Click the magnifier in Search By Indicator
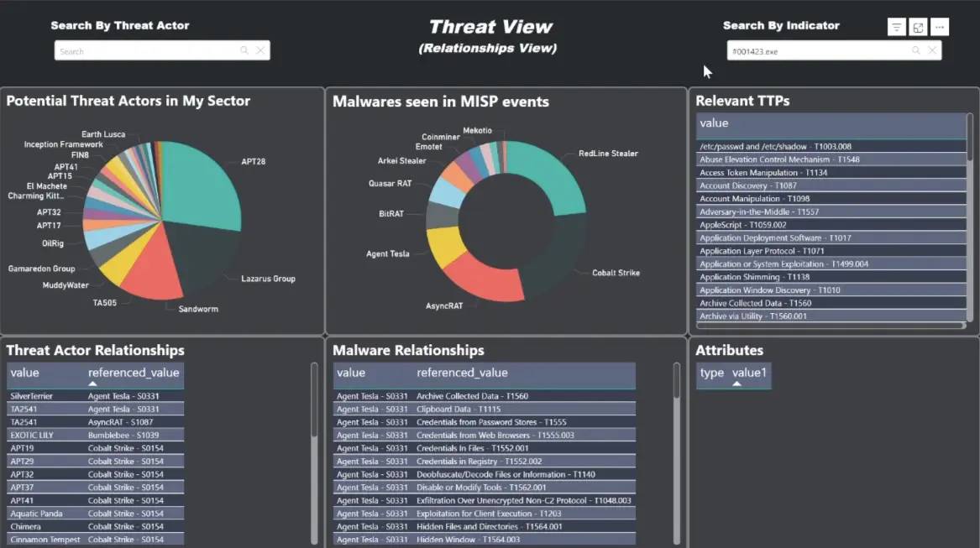The image size is (980, 548). (x=916, y=51)
